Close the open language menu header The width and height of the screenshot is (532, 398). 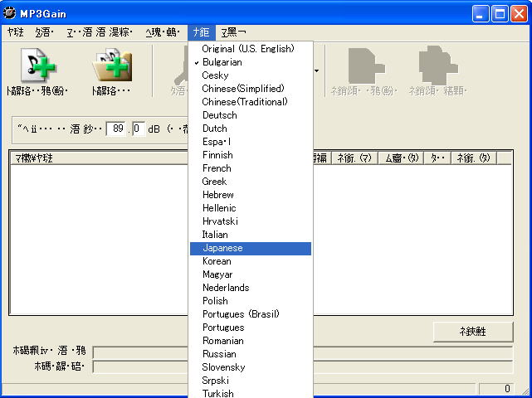coord(201,32)
